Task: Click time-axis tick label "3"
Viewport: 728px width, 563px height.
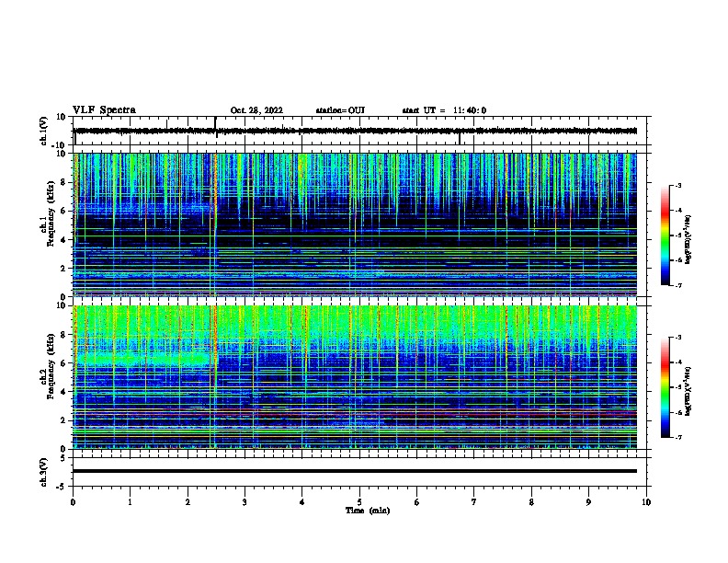Action: [245, 502]
